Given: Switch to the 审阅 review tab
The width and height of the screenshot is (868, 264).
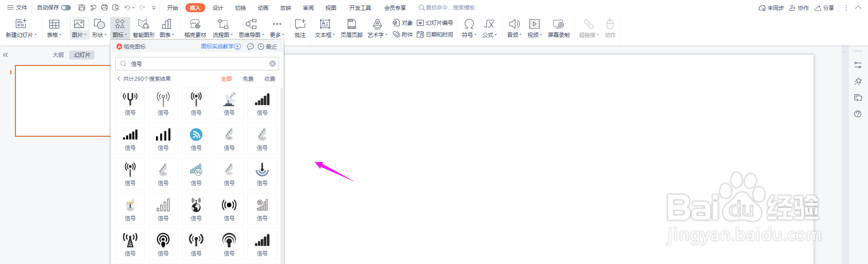Looking at the screenshot, I should (x=308, y=8).
